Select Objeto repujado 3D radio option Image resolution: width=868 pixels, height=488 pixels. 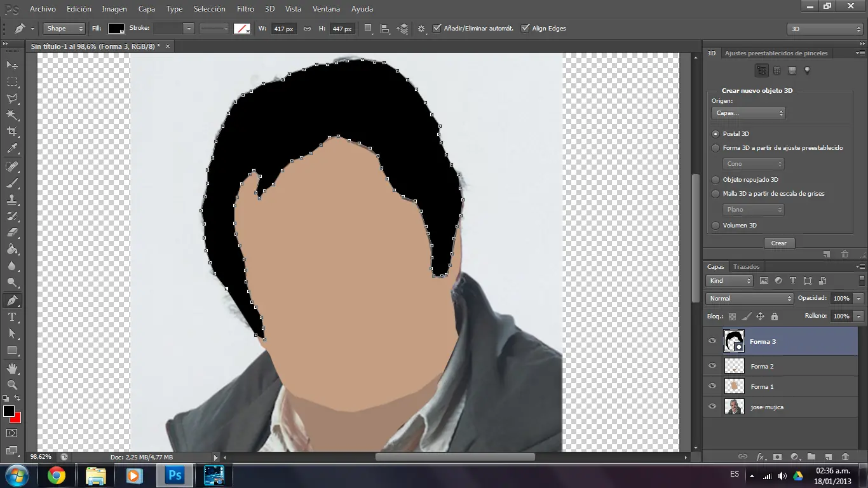click(x=715, y=180)
